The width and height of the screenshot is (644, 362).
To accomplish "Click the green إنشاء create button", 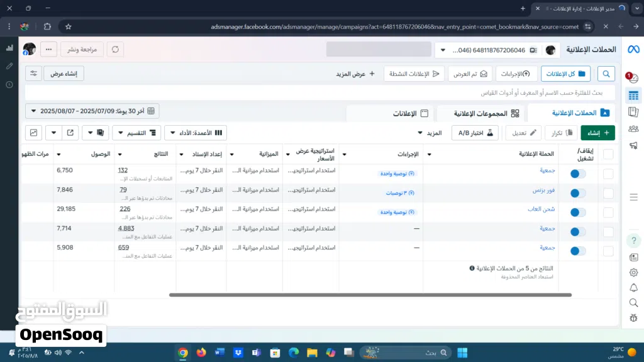I will [x=597, y=133].
